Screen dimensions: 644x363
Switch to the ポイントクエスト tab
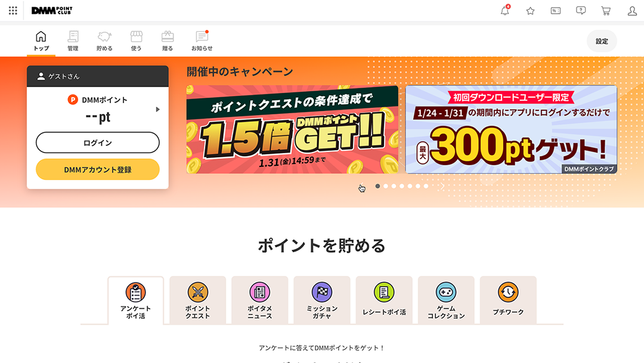(197, 300)
